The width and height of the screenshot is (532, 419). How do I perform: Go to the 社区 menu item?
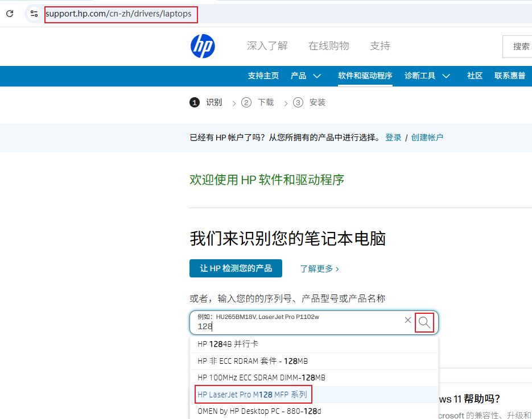pyautogui.click(x=475, y=76)
